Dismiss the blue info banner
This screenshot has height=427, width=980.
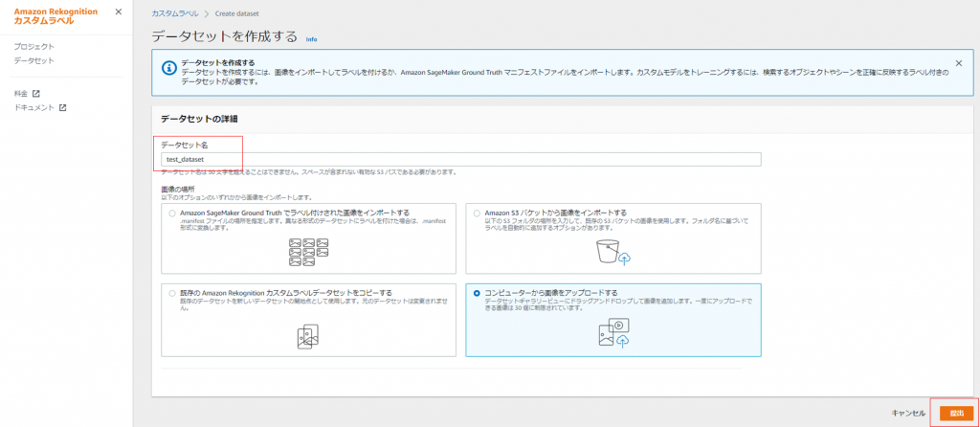[959, 63]
